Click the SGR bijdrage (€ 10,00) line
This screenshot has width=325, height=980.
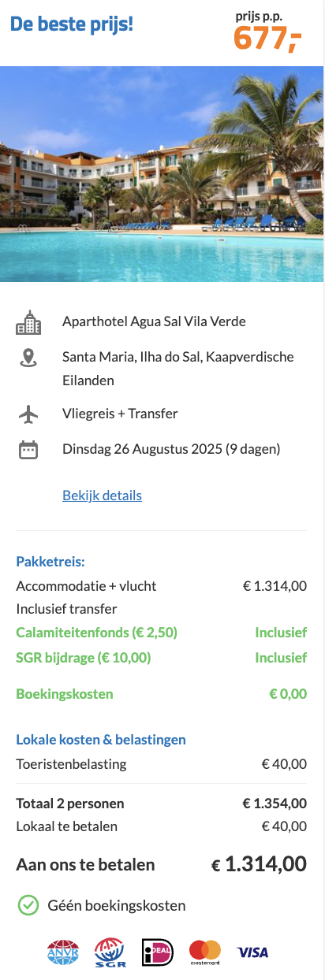point(162,657)
